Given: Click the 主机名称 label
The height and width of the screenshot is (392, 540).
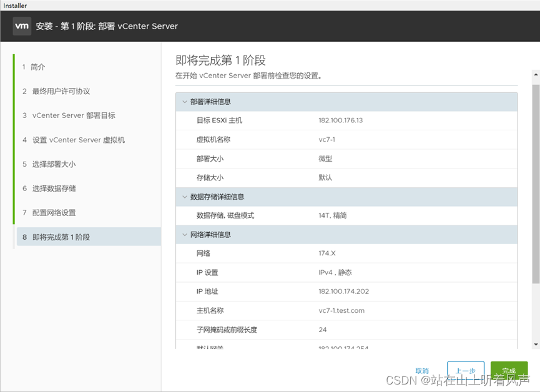Looking at the screenshot, I should pos(210,310).
